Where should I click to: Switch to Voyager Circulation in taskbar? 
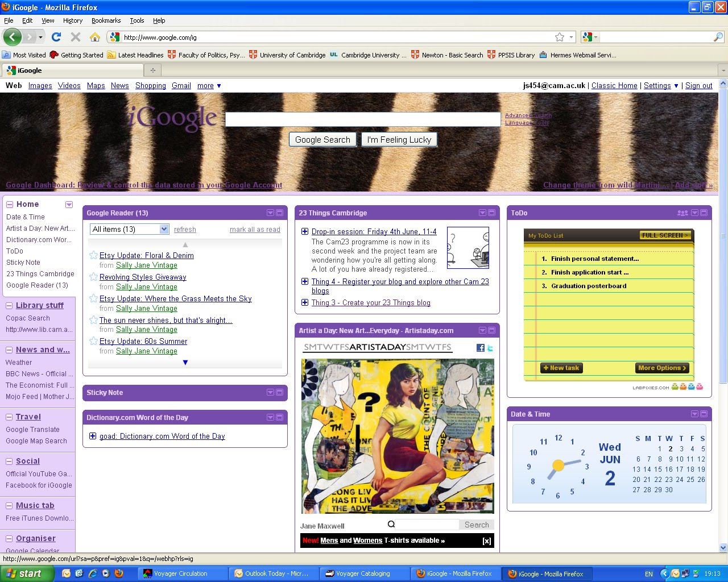[x=183, y=573]
